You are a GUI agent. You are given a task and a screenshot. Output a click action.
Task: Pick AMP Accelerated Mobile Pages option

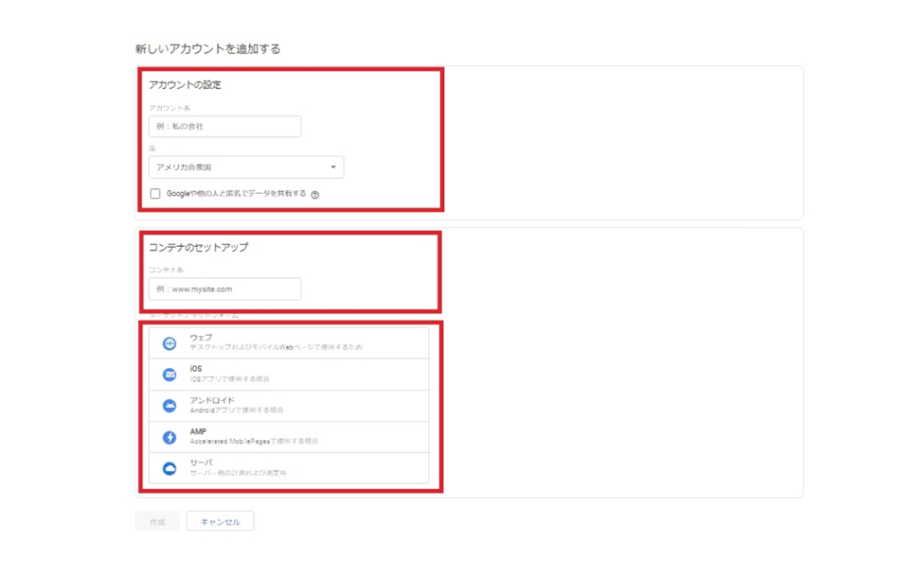point(288,437)
